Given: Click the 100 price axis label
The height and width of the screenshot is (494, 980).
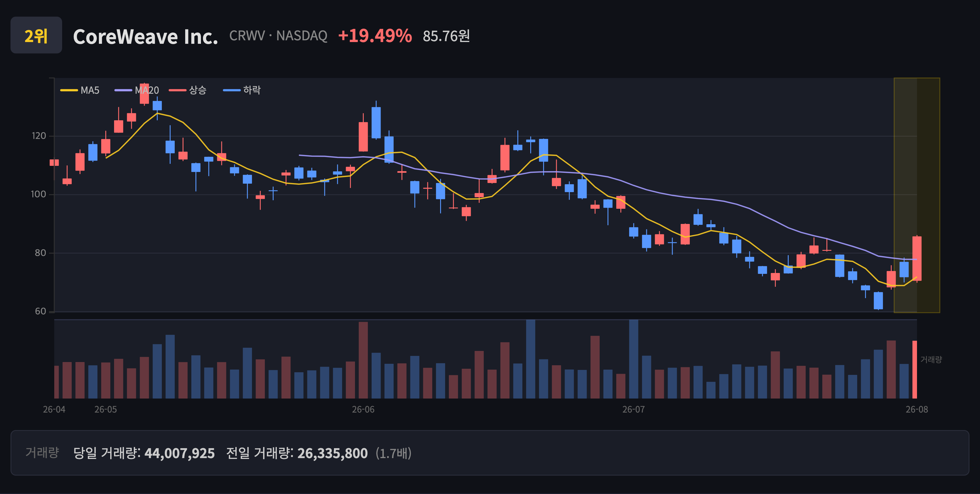Looking at the screenshot, I should (x=38, y=194).
